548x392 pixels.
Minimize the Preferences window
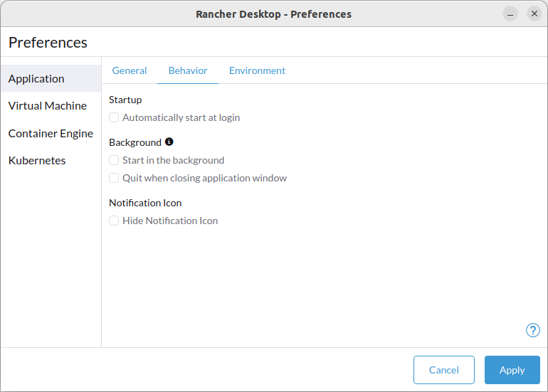(x=510, y=14)
